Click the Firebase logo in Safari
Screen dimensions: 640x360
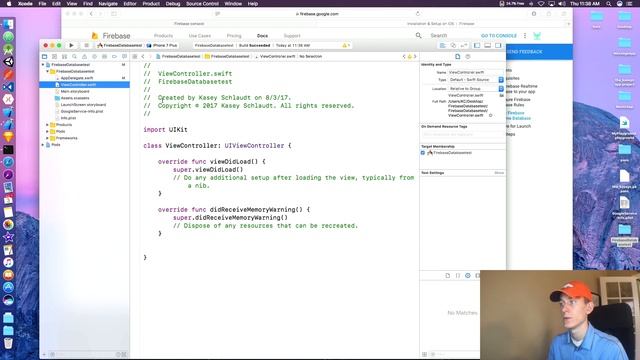(111, 36)
